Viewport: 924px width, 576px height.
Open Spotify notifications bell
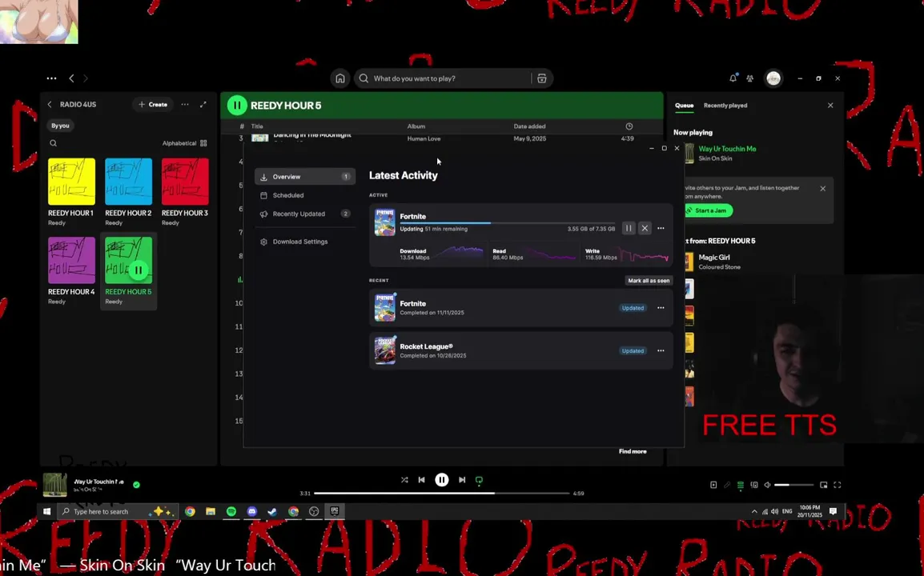[733, 78]
